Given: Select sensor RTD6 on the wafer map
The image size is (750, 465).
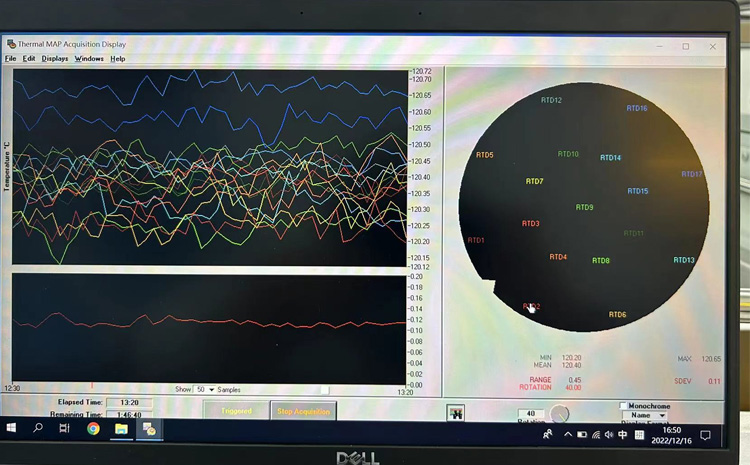Looking at the screenshot, I should click(617, 314).
